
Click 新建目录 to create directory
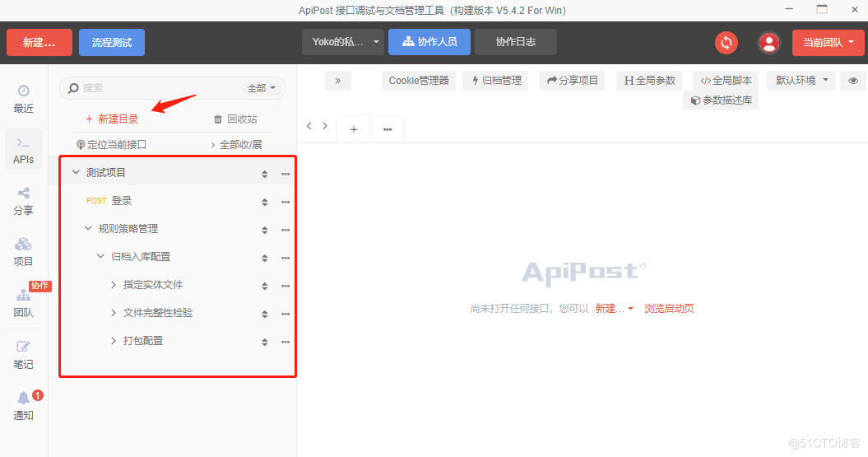[x=111, y=119]
